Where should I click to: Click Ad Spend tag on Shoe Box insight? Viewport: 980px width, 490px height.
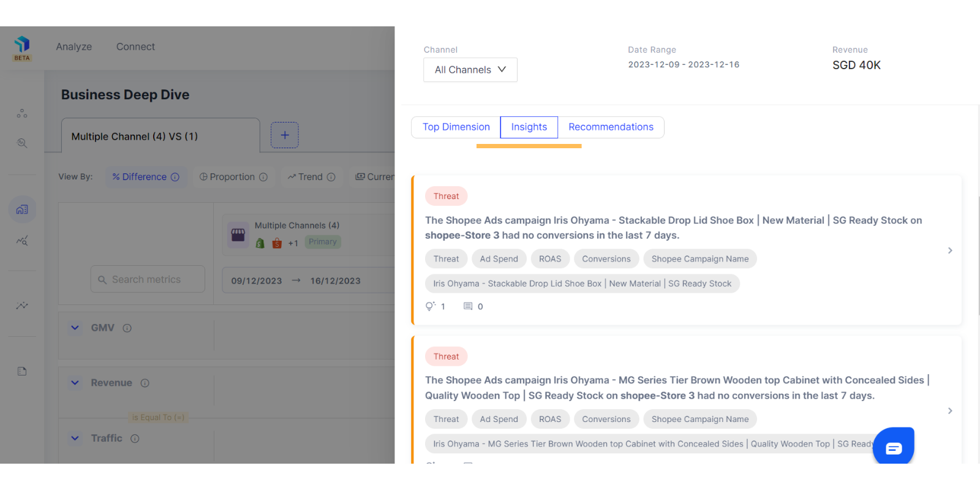499,259
